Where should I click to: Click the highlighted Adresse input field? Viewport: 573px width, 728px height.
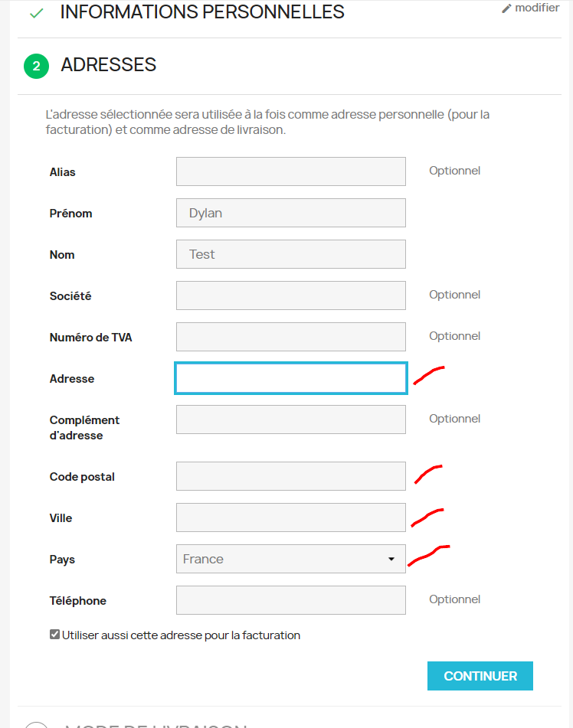(x=290, y=378)
